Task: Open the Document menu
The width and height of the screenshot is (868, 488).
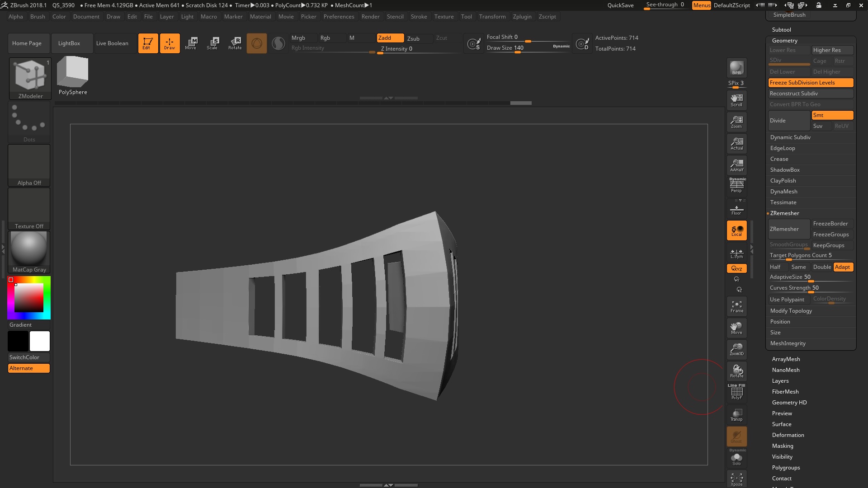Action: click(x=86, y=17)
